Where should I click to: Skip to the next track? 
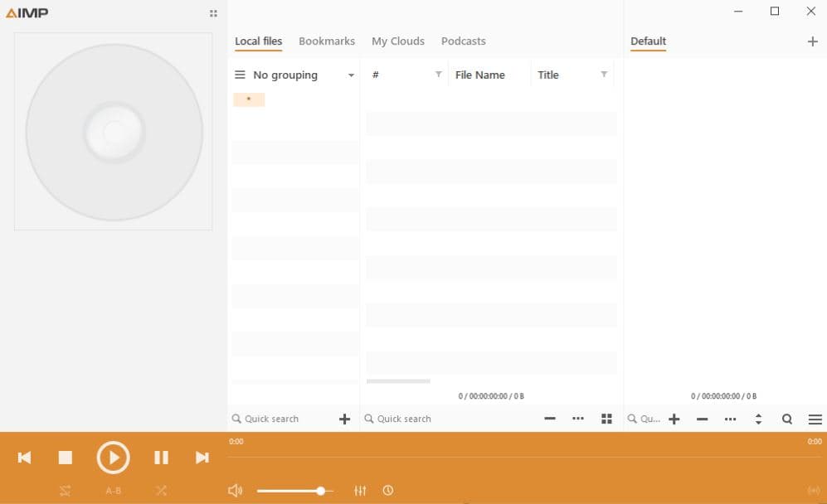pyautogui.click(x=202, y=458)
